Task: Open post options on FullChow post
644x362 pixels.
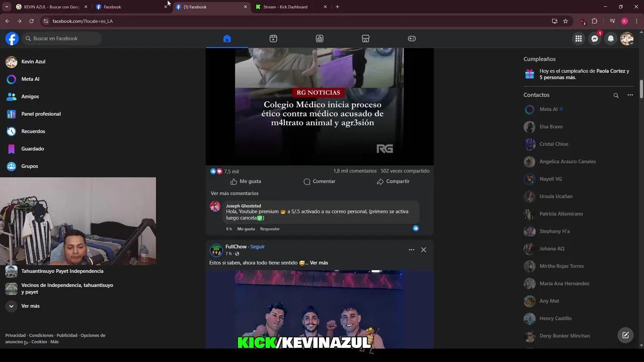Action: [x=412, y=250]
